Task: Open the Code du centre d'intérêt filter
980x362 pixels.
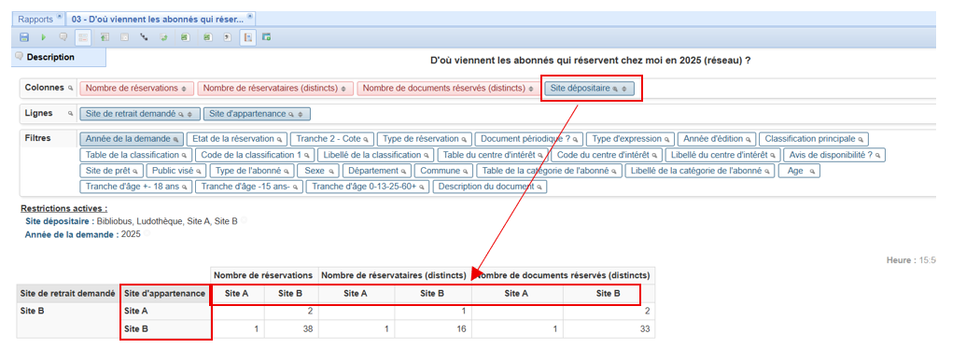Action: [607, 155]
